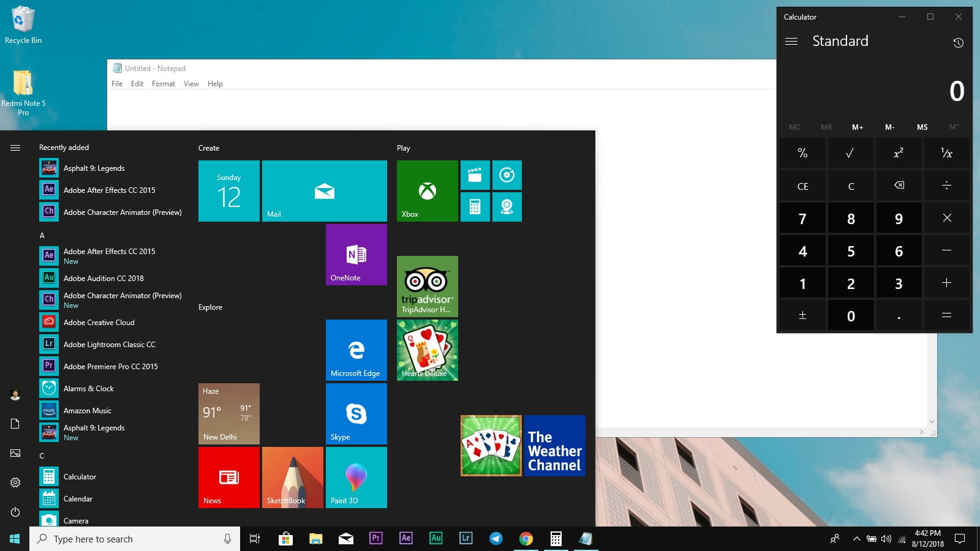
Task: Click the square root button
Action: click(850, 154)
